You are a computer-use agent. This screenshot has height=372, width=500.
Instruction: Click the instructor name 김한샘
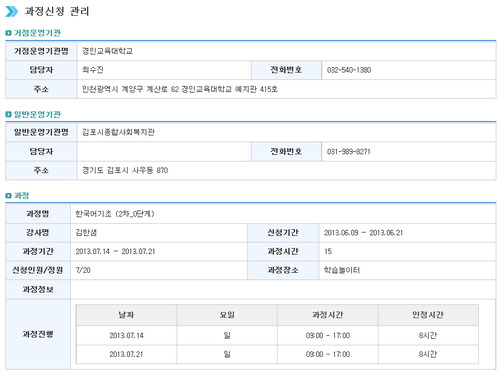pos(86,232)
